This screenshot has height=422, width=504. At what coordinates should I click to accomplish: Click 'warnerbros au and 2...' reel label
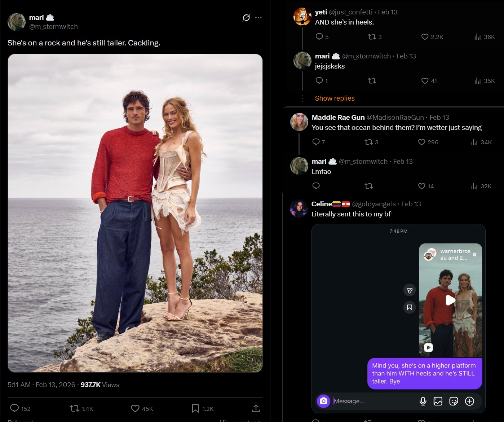pos(455,254)
